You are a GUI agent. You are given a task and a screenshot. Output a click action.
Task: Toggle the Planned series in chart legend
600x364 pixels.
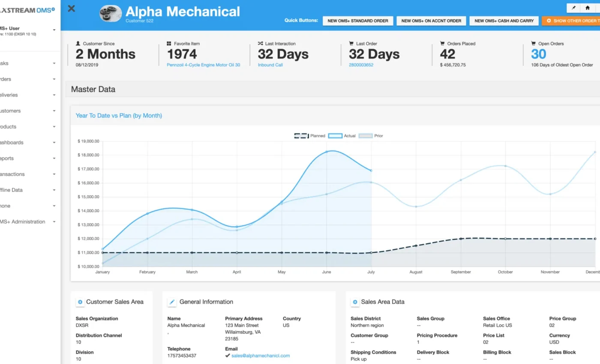click(x=309, y=136)
